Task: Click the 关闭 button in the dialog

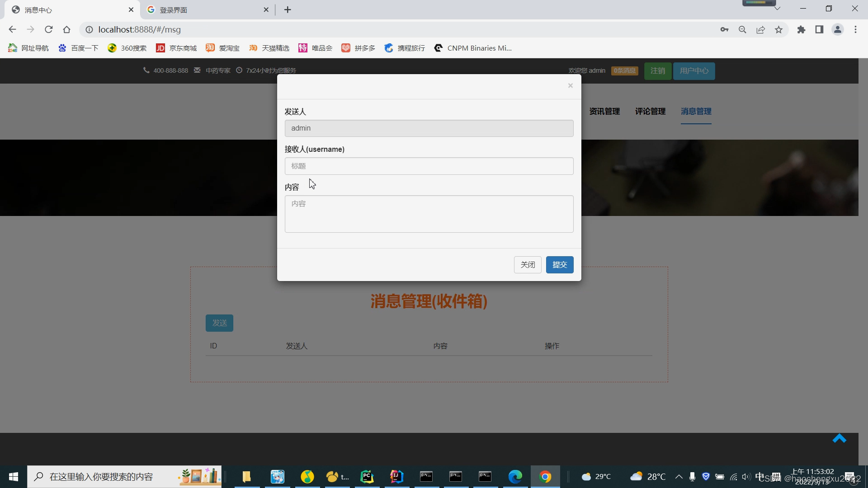Action: point(528,265)
